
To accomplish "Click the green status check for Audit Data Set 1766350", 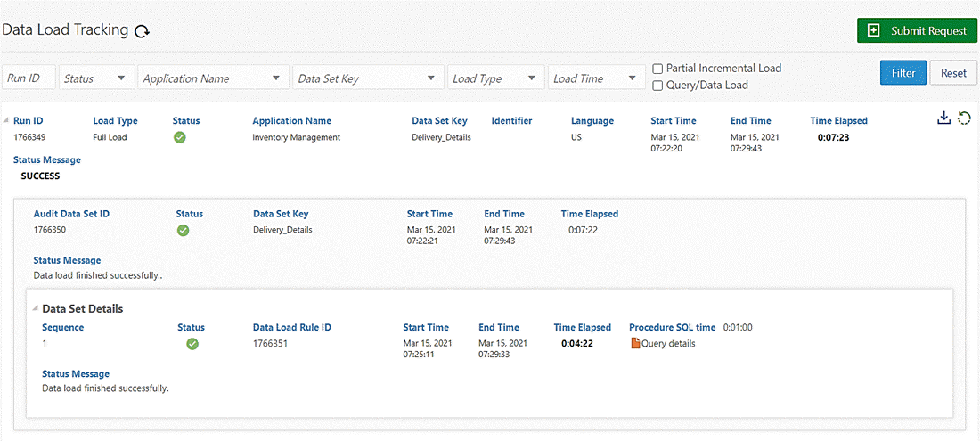I will (x=184, y=230).
